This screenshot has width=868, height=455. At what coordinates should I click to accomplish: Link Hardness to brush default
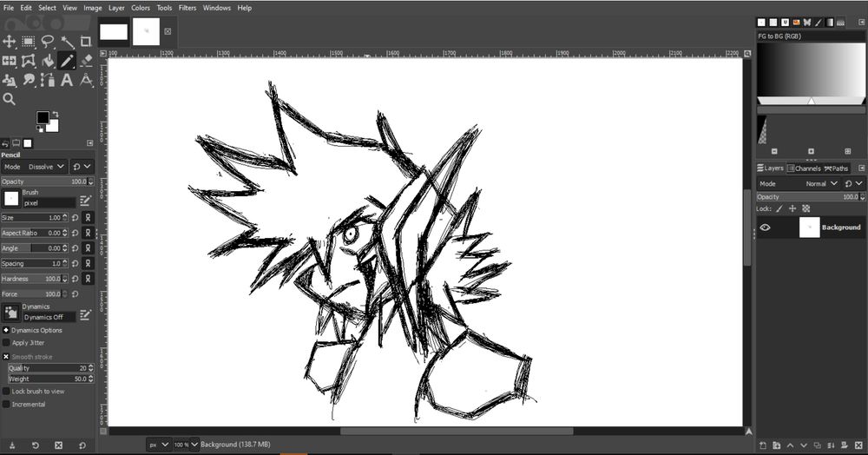click(88, 279)
